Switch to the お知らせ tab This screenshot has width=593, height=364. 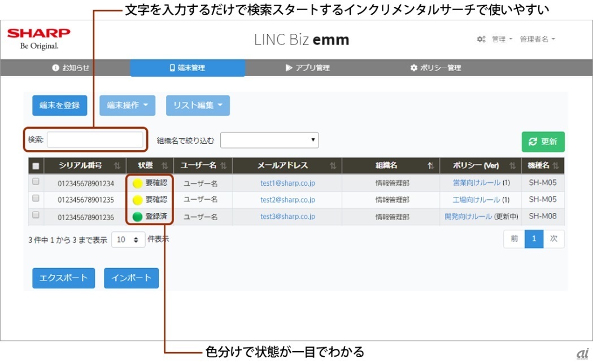coord(71,68)
